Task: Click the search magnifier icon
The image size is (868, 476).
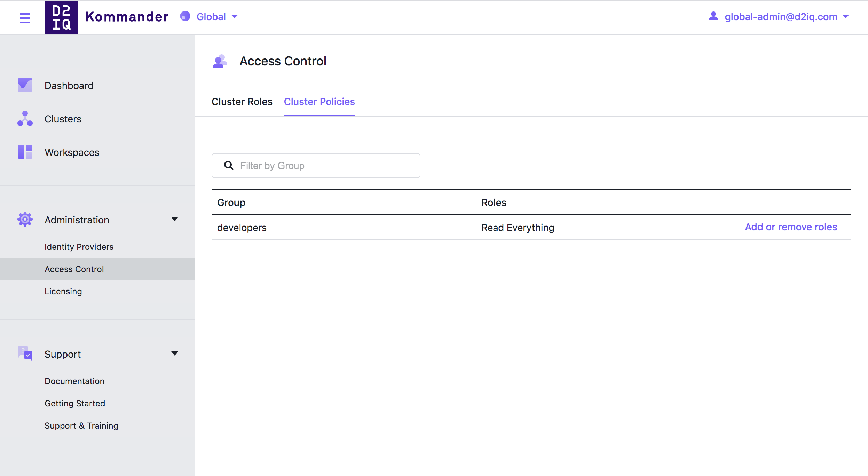Action: pyautogui.click(x=229, y=166)
